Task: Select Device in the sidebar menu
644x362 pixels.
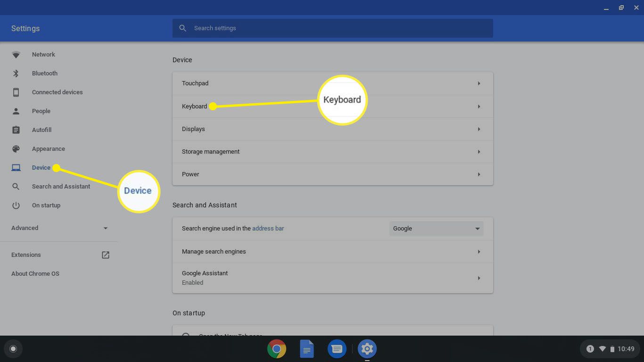Action: tap(41, 168)
